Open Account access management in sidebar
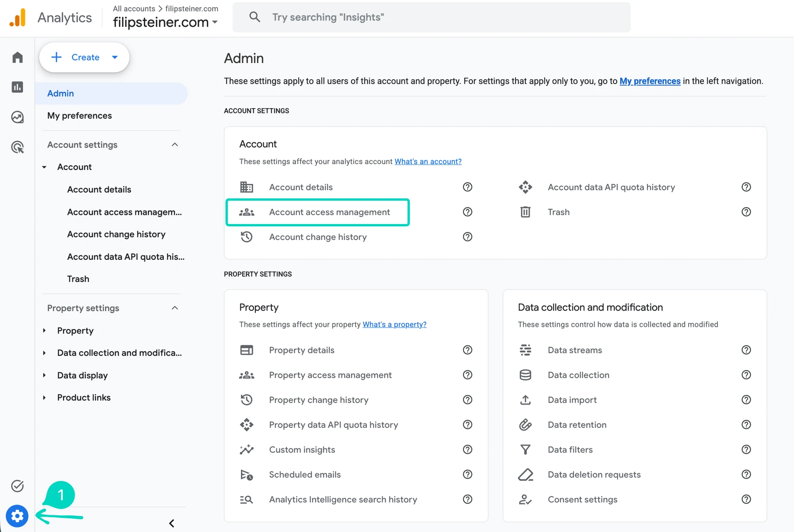 click(x=124, y=212)
